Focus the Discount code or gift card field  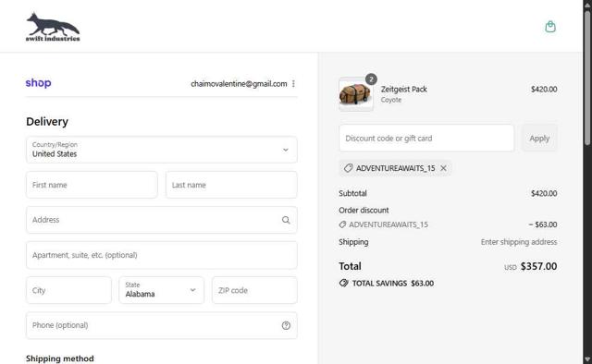coord(426,138)
